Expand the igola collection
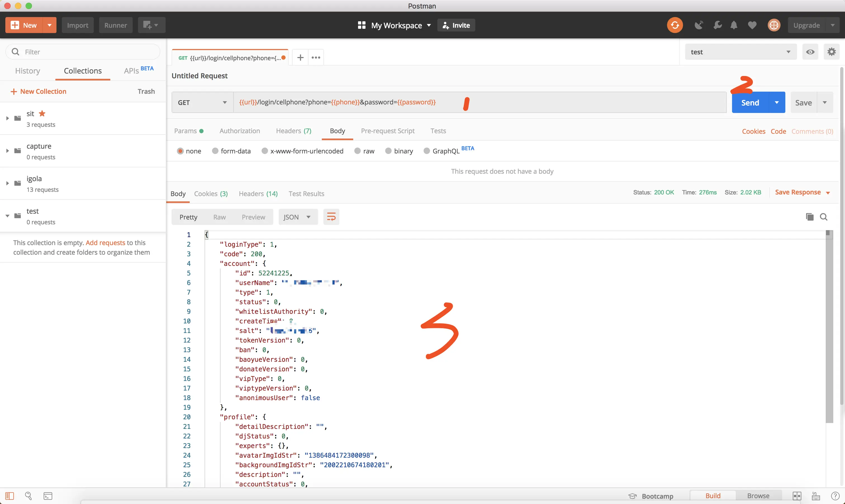 8,183
